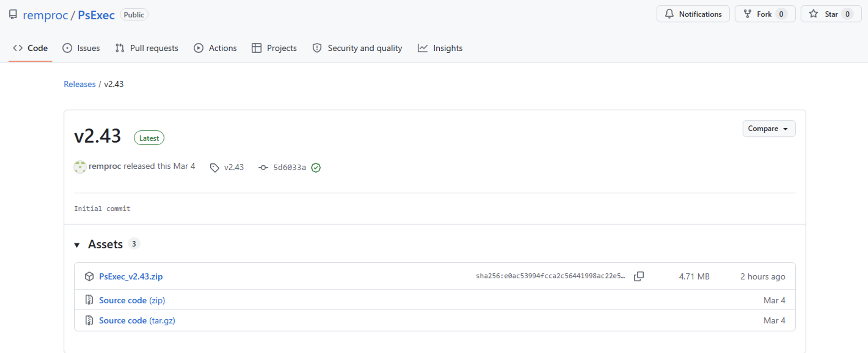The image size is (868, 353).
Task: Click the Notifications bell button
Action: [693, 14]
